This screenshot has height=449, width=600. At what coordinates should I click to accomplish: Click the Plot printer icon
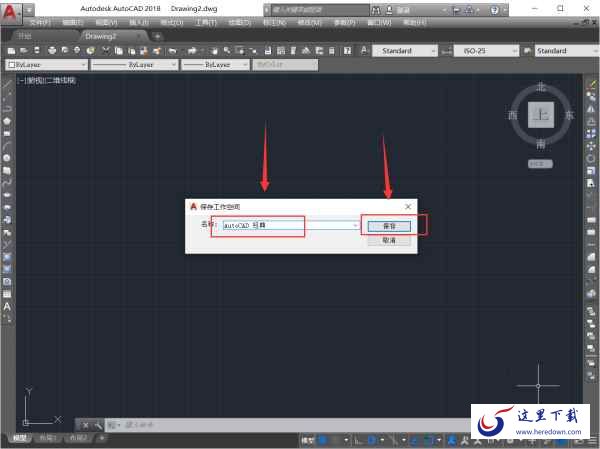click(x=52, y=51)
